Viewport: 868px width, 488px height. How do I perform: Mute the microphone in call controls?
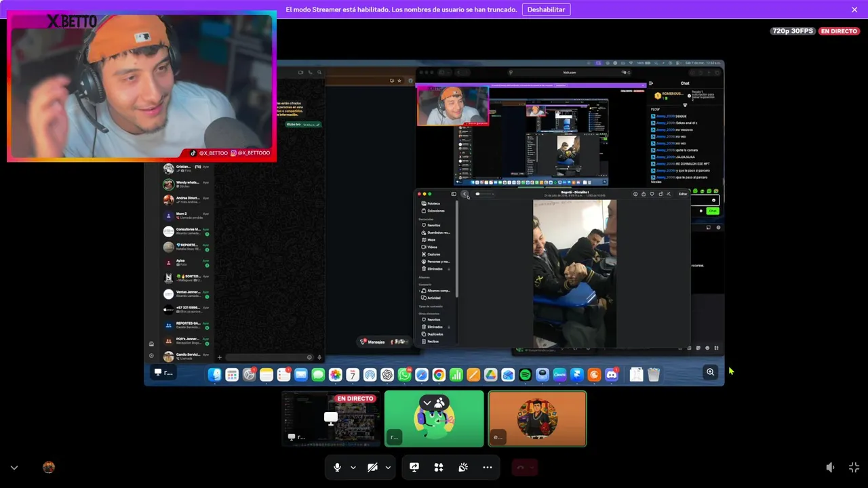click(337, 468)
